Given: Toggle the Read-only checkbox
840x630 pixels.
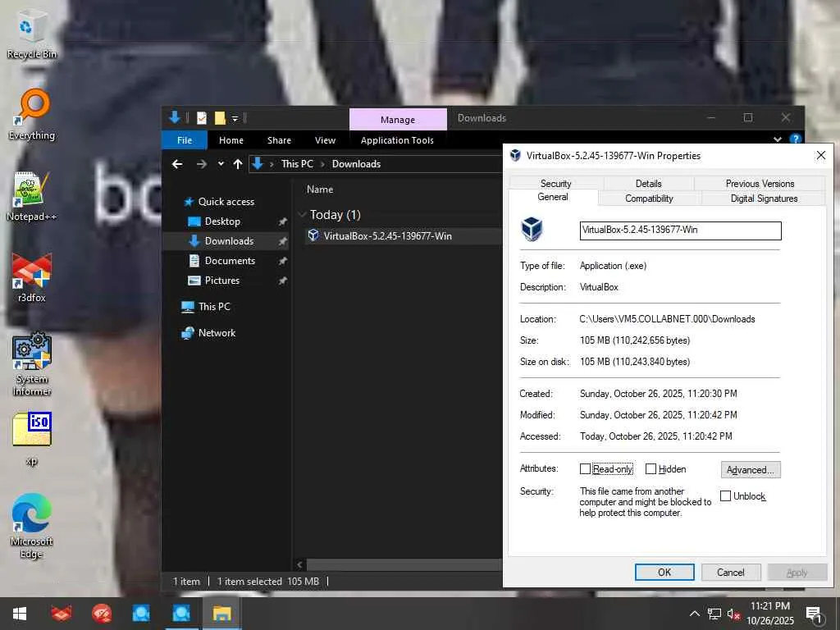Looking at the screenshot, I should tap(585, 468).
